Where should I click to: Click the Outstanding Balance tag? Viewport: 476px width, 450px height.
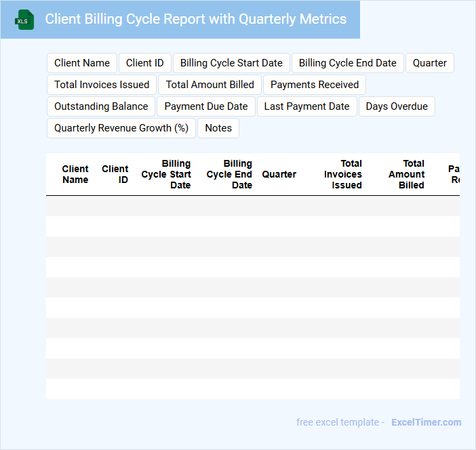[101, 106]
